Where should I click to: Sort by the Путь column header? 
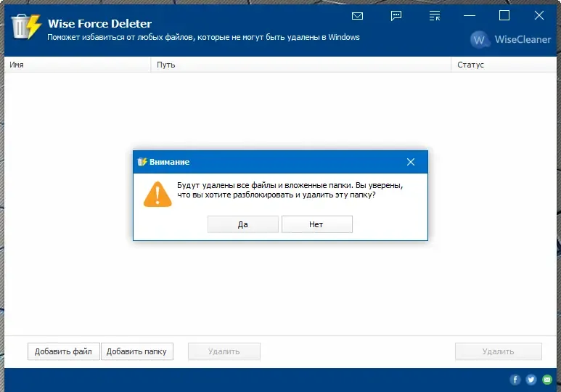pos(301,65)
